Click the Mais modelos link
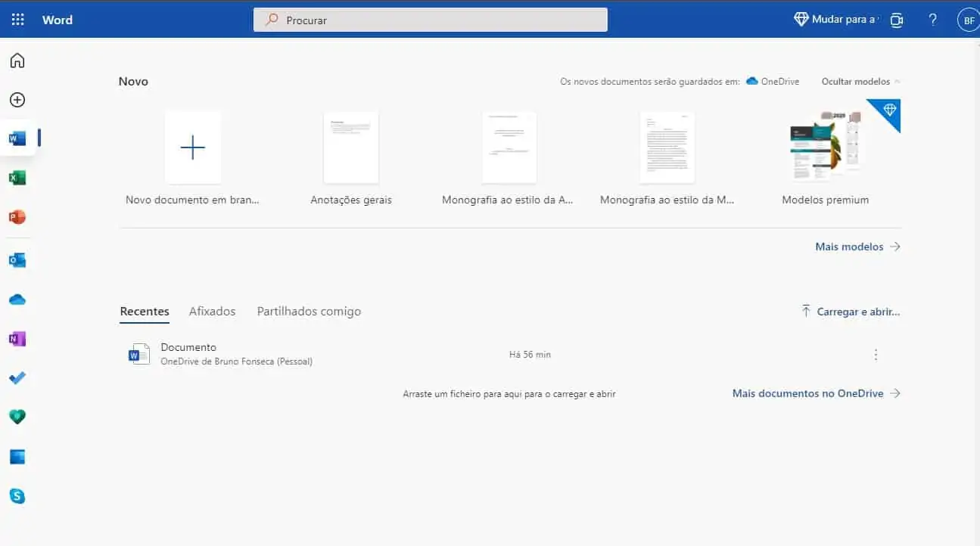980x546 pixels. [x=857, y=247]
